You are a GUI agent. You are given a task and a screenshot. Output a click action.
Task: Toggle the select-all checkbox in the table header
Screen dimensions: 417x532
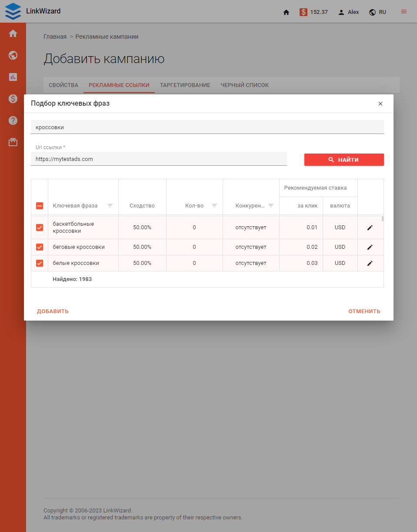pyautogui.click(x=39, y=205)
